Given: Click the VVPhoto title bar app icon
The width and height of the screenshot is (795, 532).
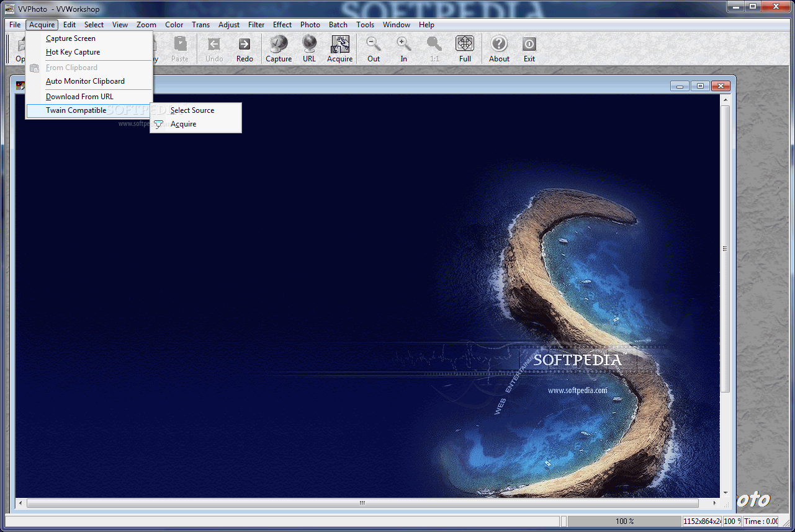Looking at the screenshot, I should click(10, 9).
